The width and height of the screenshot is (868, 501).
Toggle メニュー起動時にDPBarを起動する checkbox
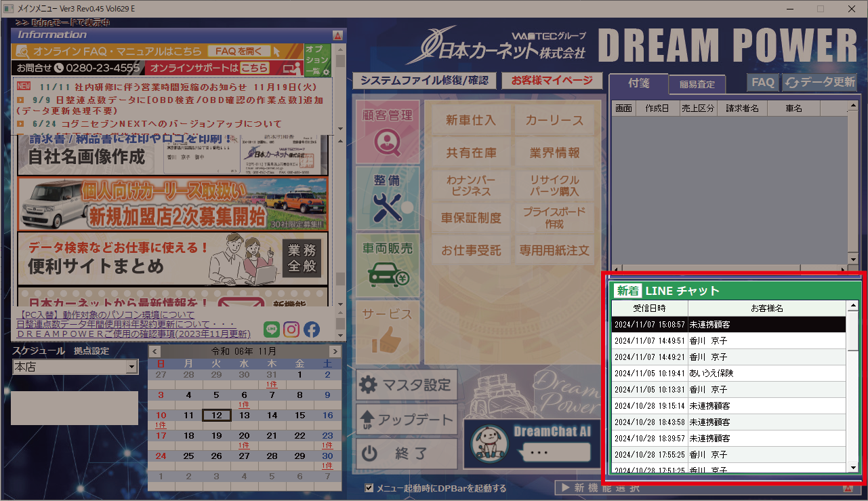tap(369, 488)
